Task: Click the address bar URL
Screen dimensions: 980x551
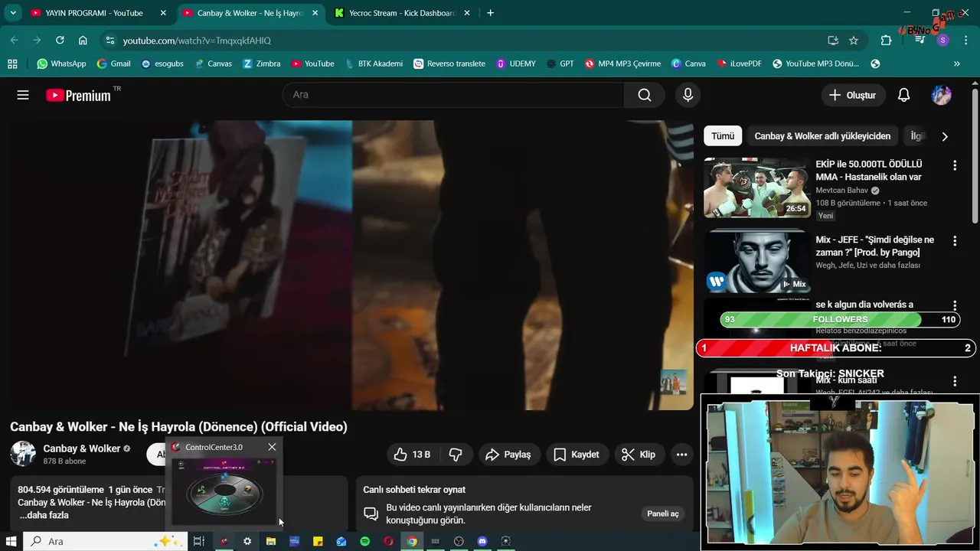Action: [197, 41]
